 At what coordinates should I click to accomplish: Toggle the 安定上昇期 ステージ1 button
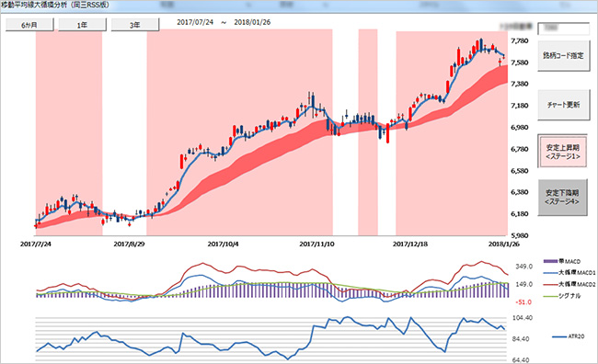tap(562, 152)
